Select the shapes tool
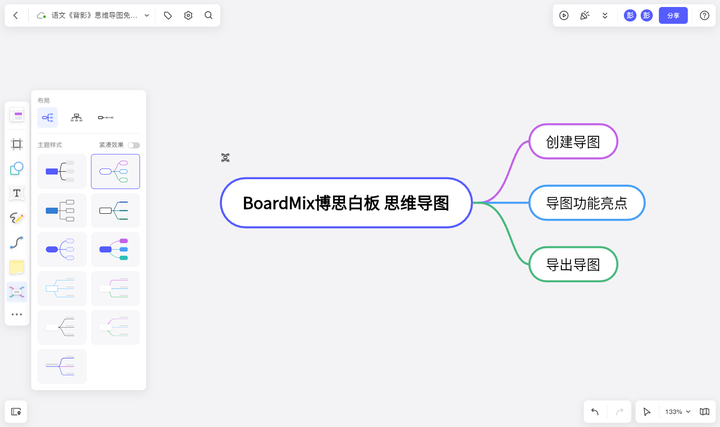 (x=17, y=169)
